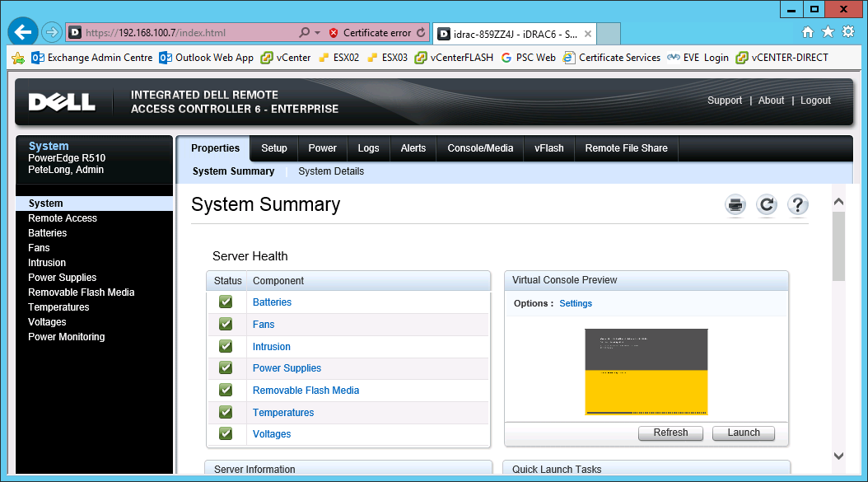The image size is (868, 482).
Task: Open the Exchange Admin Centre bookmark
Action: (x=92, y=58)
